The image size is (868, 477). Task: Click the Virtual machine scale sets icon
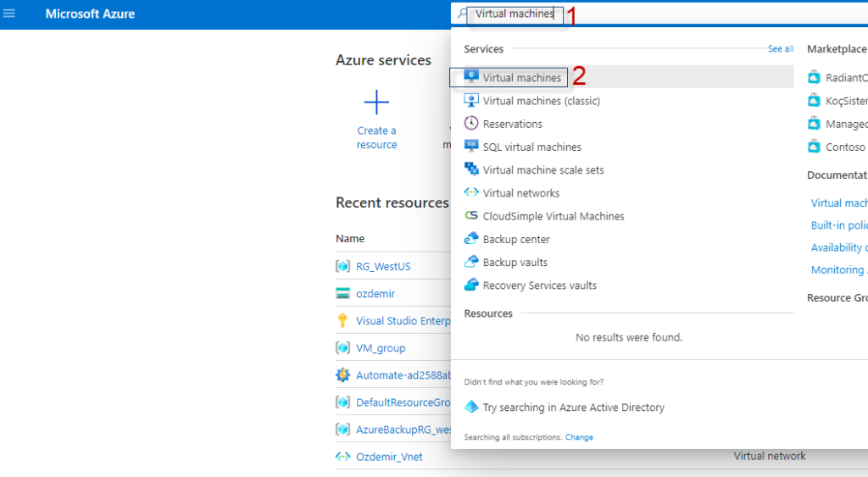pyautogui.click(x=471, y=169)
